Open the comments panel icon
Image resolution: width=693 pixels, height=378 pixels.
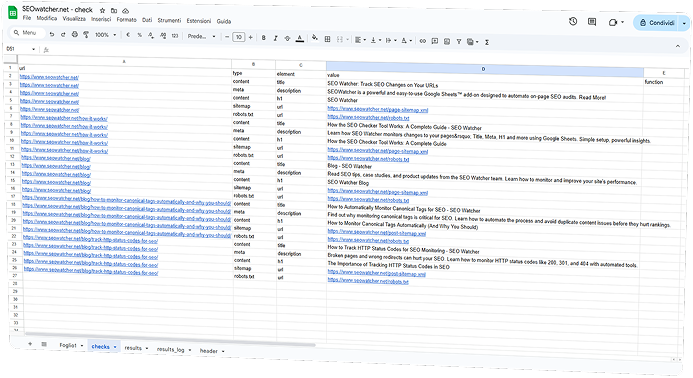(592, 22)
